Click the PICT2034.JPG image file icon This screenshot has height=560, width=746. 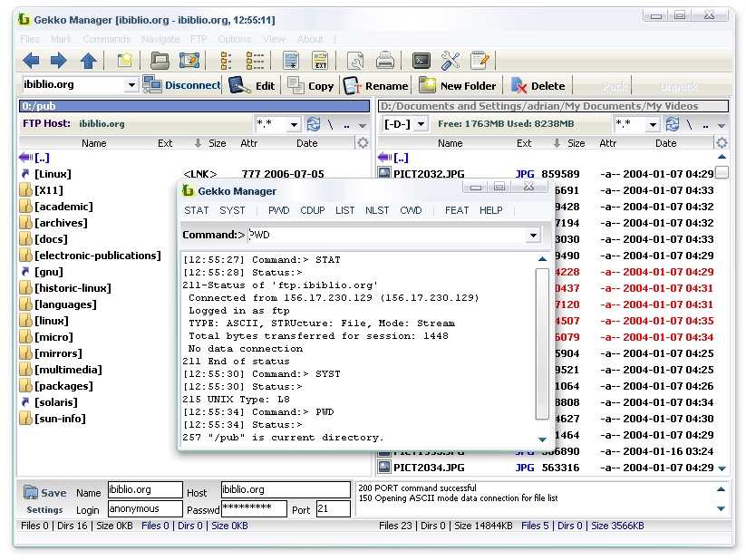click(x=384, y=468)
